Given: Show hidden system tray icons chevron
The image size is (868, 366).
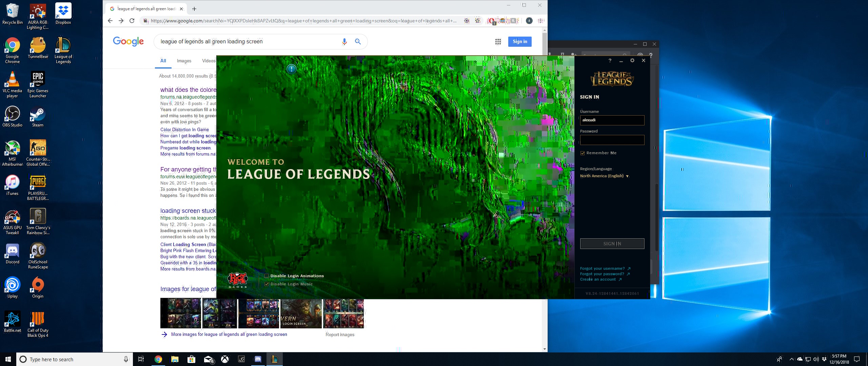Looking at the screenshot, I should coord(791,359).
